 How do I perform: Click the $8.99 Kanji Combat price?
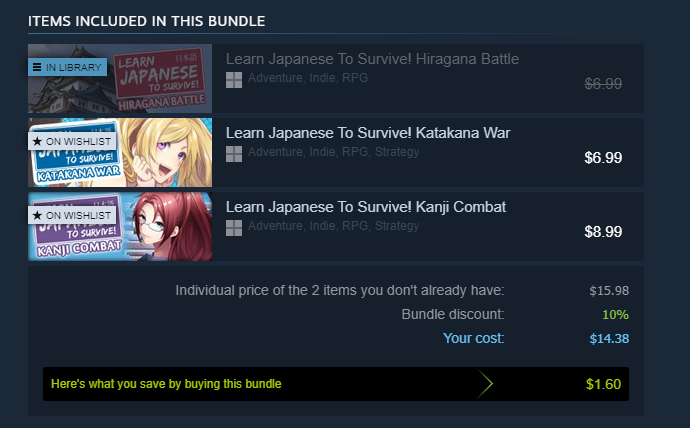[603, 231]
